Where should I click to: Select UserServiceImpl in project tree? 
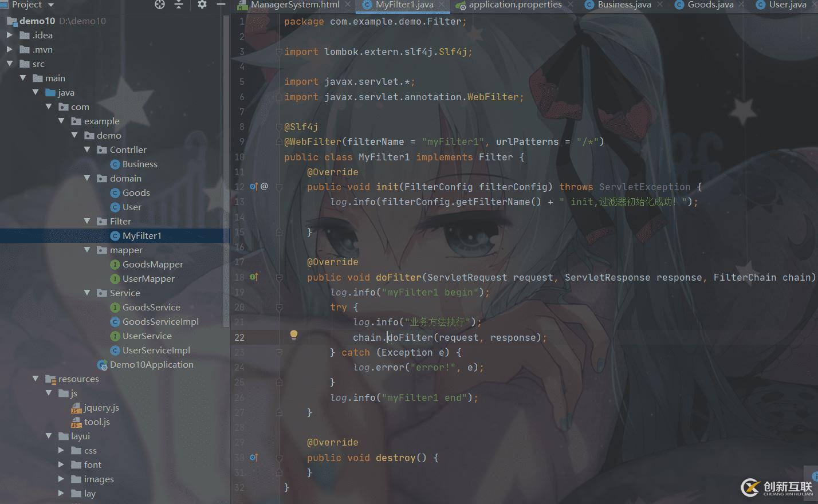click(x=156, y=351)
